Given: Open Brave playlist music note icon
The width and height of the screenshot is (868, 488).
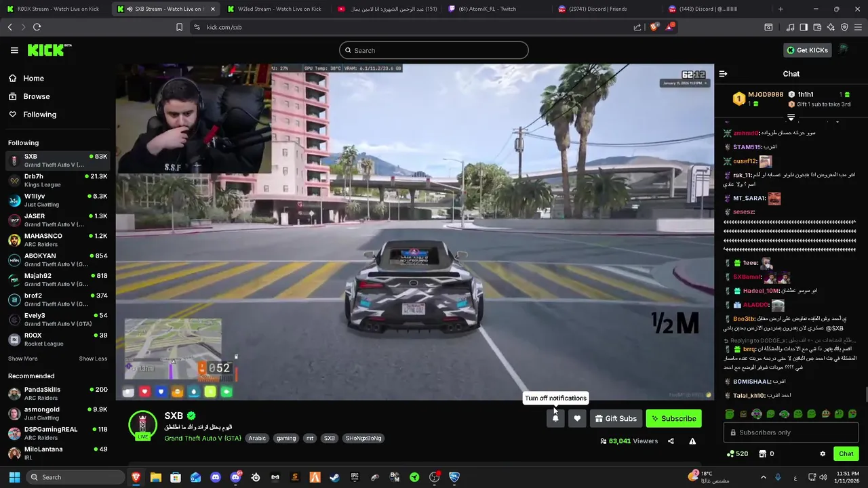Looking at the screenshot, I should pyautogui.click(x=790, y=27).
